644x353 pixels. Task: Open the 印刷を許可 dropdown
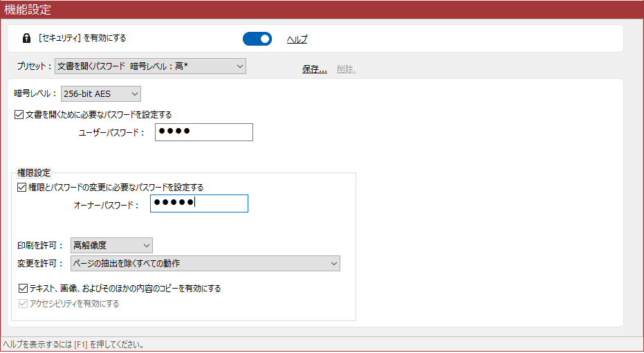(x=112, y=245)
